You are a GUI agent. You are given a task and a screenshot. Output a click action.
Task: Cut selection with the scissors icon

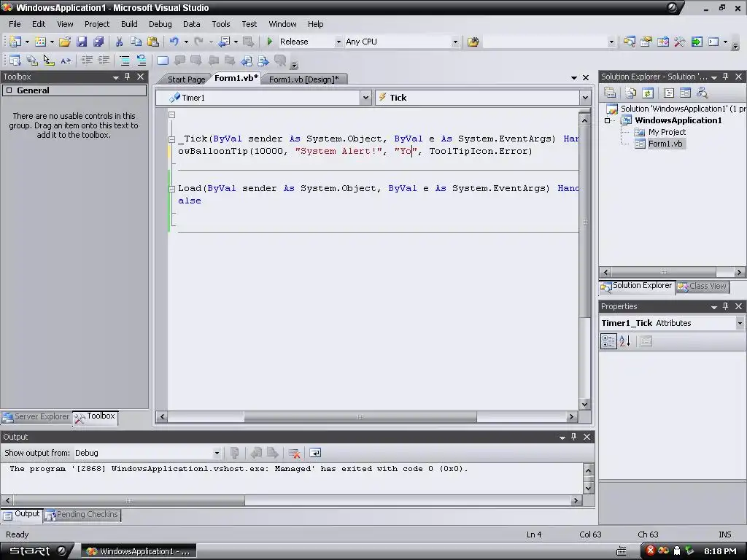(119, 42)
